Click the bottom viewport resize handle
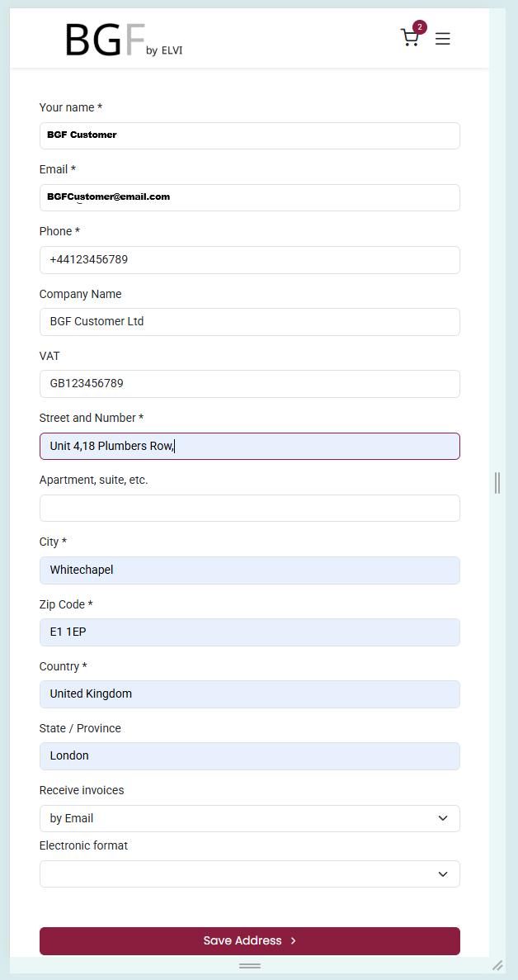Image resolution: width=518 pixels, height=980 pixels. click(x=249, y=965)
